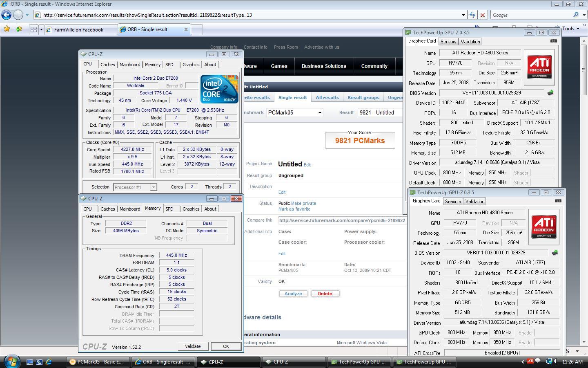Click the About tab in the CPU-Z processor window
This screenshot has width=588, height=368.
pyautogui.click(x=210, y=65)
